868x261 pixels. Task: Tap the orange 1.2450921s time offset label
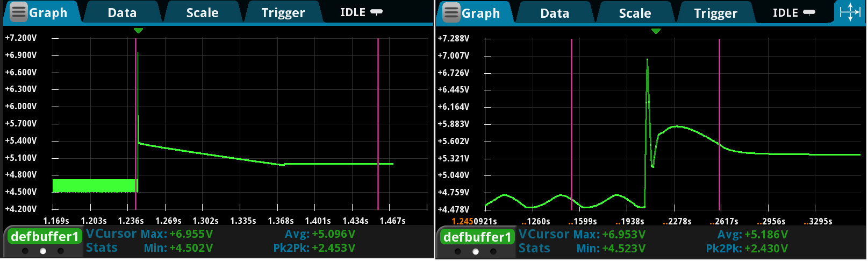474,221
